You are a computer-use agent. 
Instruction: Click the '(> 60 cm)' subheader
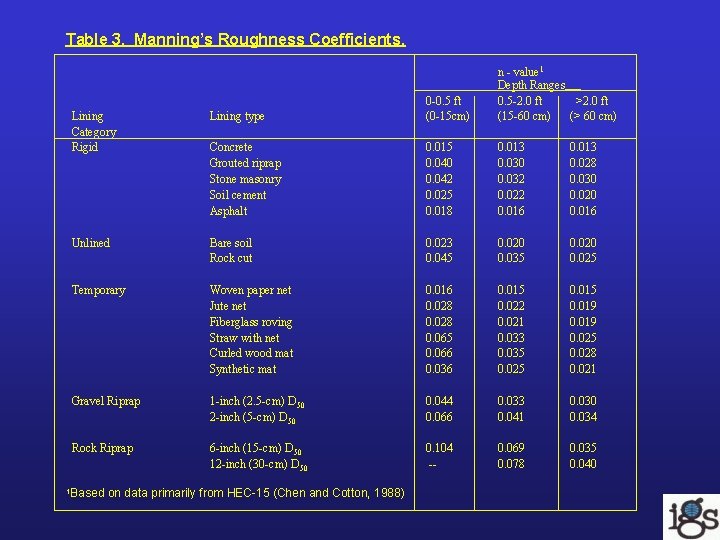(593, 116)
